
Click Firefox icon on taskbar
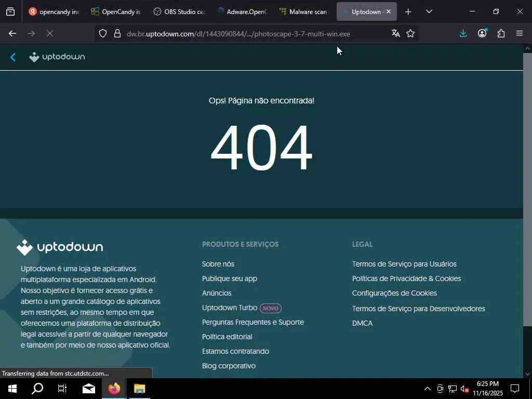pos(114,389)
